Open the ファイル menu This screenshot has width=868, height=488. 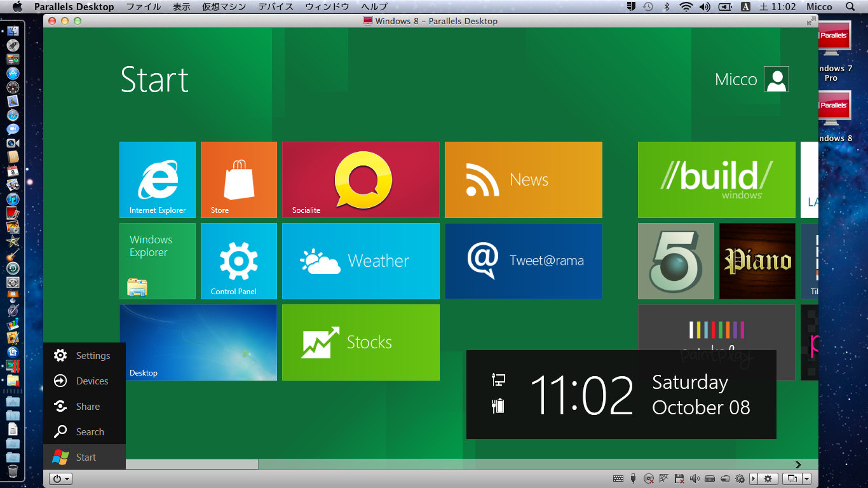coord(143,6)
